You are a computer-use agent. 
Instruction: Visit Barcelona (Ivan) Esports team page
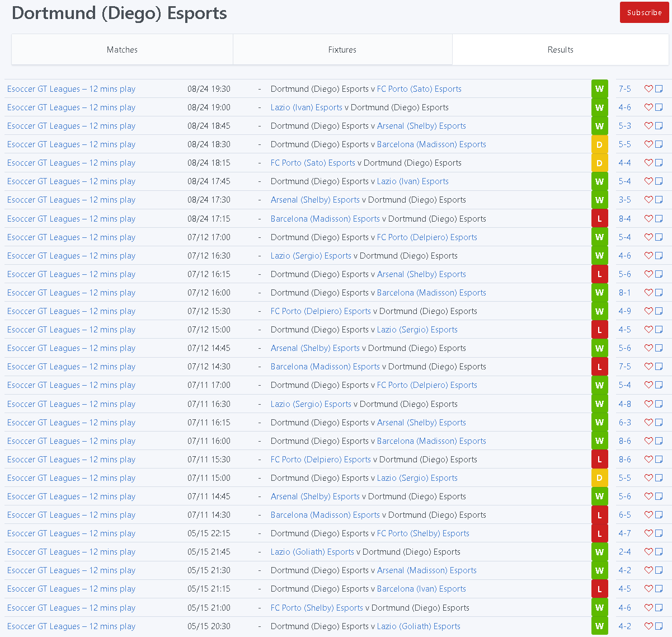pyautogui.click(x=421, y=589)
